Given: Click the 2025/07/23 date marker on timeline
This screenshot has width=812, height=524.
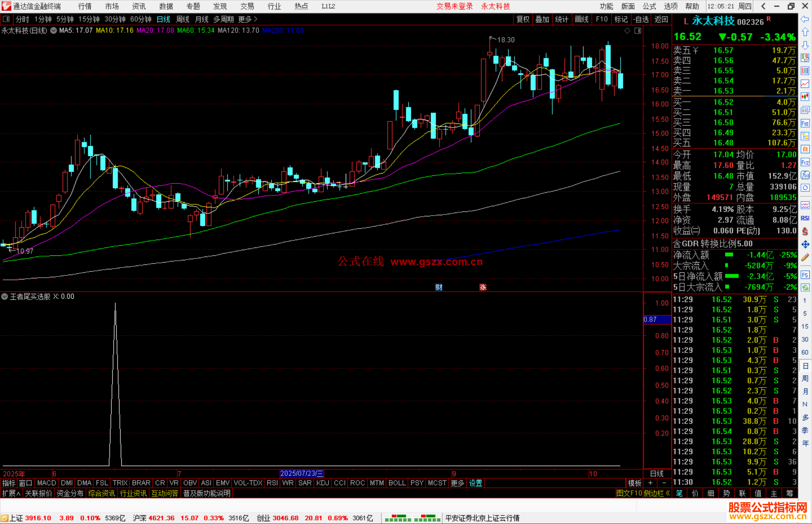Looking at the screenshot, I should point(301,474).
